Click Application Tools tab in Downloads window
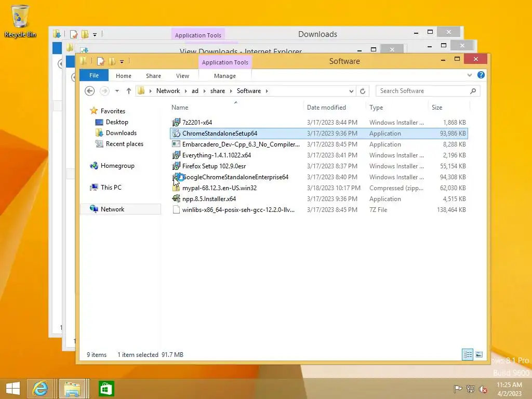This screenshot has height=399, width=532. tap(198, 35)
